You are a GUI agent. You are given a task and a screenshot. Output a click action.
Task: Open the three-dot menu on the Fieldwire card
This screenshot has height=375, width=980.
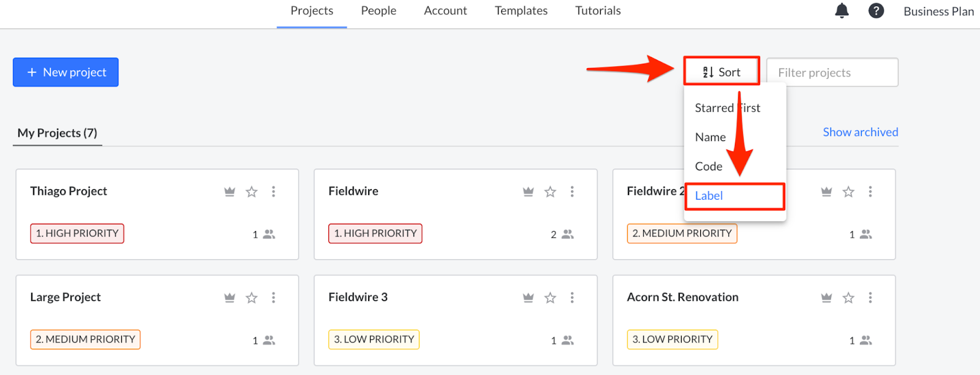[572, 191]
